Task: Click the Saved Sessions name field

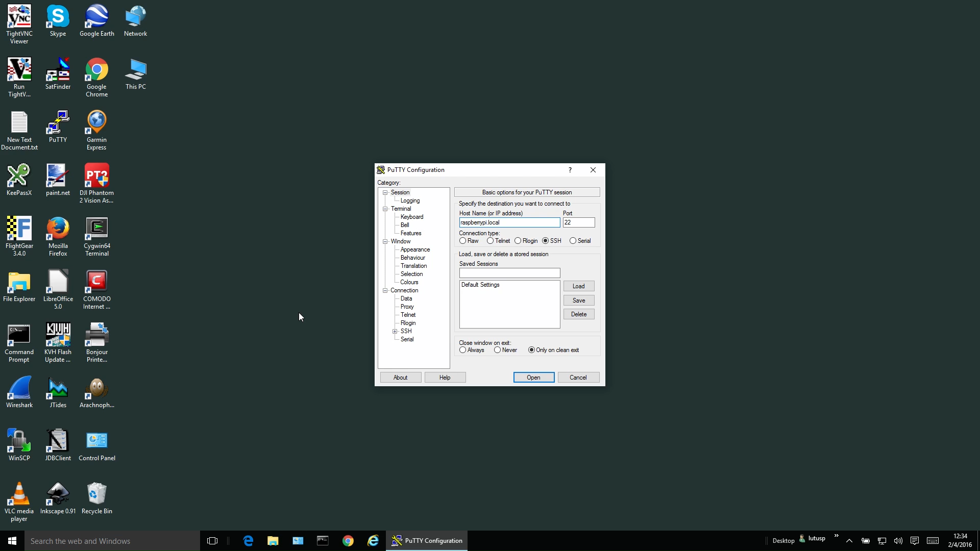Action: pos(509,273)
